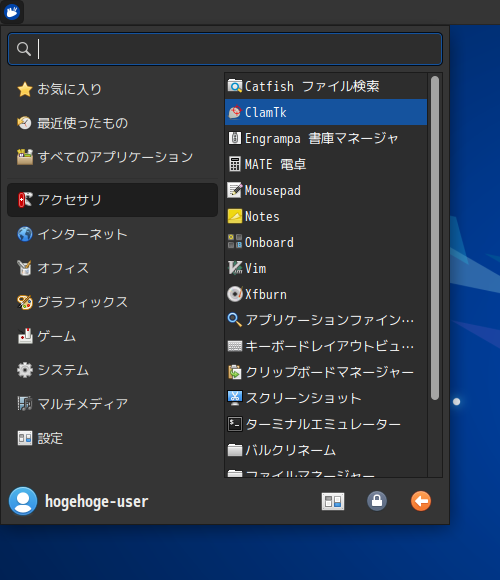This screenshot has height=580, width=500.
Task: Launch Onboard on-screen keyboard
Action: click(326, 242)
